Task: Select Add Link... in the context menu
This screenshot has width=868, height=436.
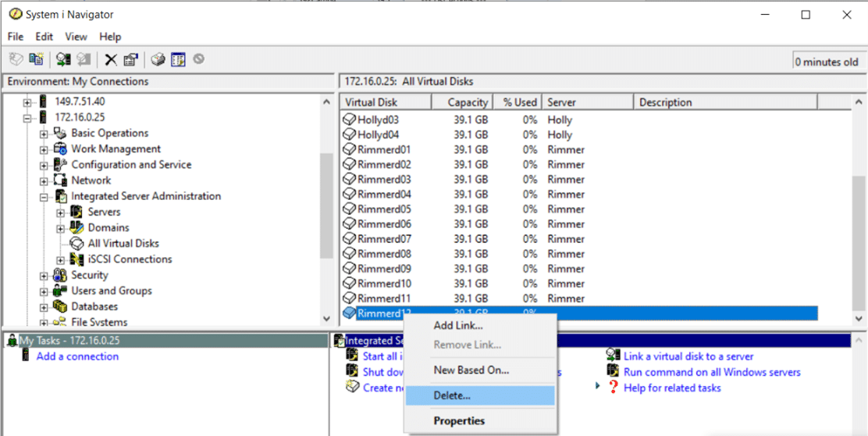Action: [x=458, y=325]
